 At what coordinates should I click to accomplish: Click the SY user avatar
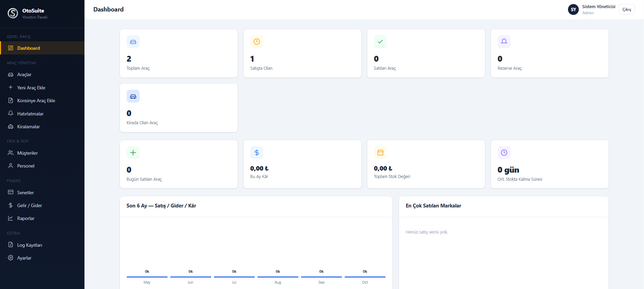(573, 9)
